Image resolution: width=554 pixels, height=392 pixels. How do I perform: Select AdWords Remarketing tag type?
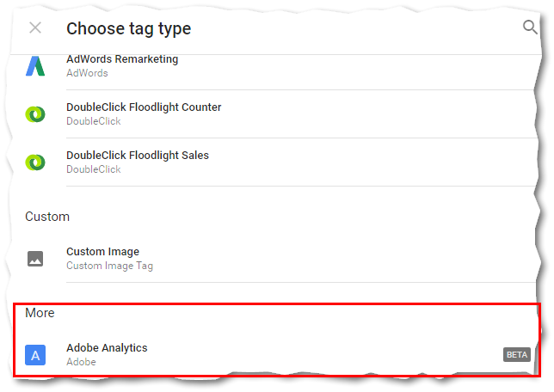click(x=275, y=66)
